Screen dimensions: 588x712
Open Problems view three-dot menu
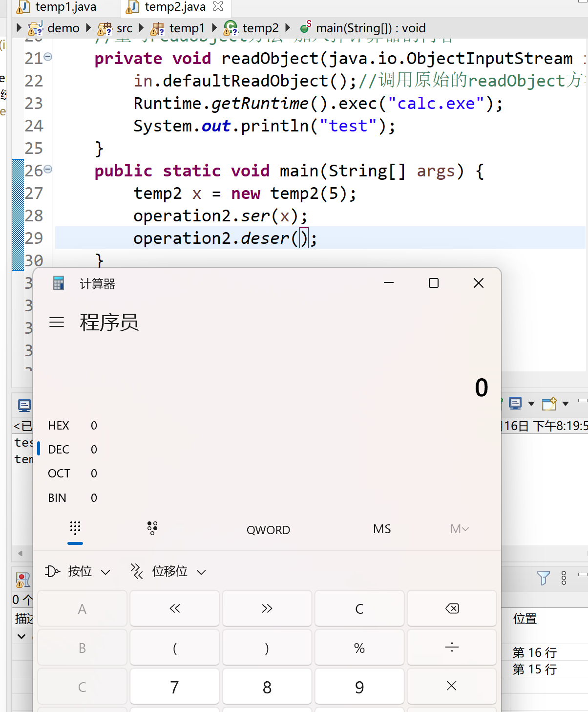(x=564, y=578)
